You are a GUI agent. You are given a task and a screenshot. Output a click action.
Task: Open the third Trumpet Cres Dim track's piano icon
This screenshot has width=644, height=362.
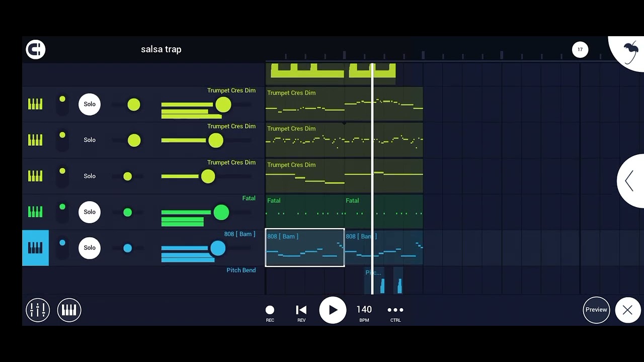pos(35,176)
